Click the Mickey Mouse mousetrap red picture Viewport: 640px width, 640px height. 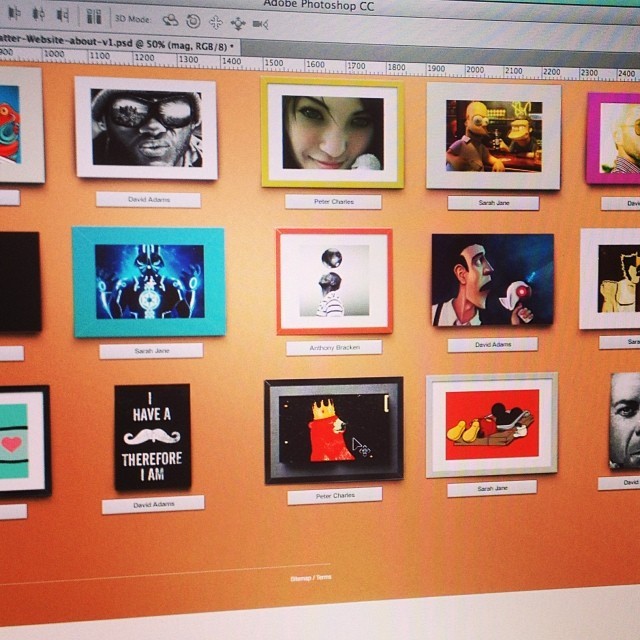[492, 425]
